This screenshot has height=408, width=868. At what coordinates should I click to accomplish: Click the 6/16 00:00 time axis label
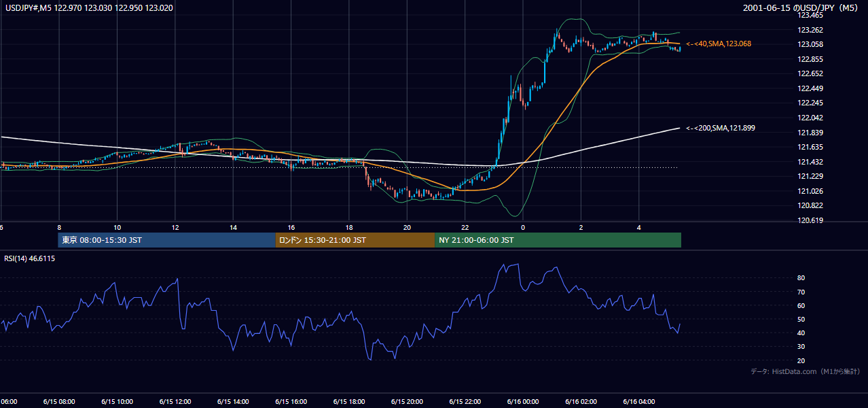pyautogui.click(x=523, y=402)
